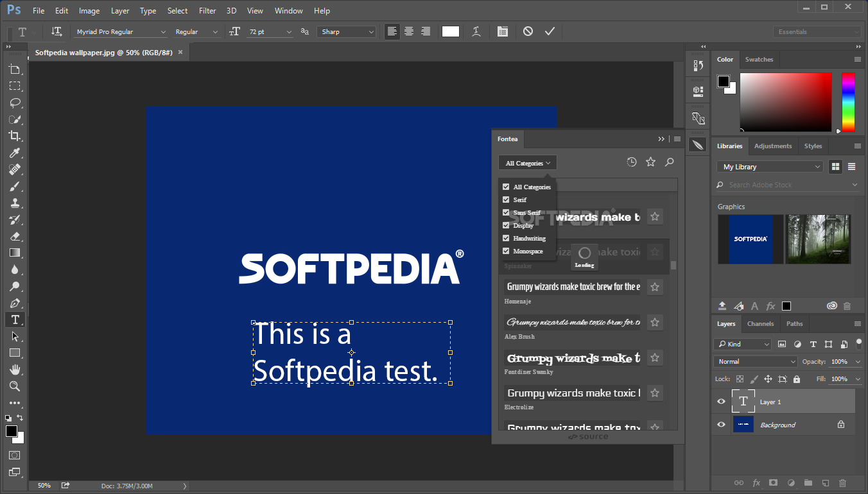The image size is (868, 494).
Task: Select the Crop tool
Action: pyautogui.click(x=15, y=136)
